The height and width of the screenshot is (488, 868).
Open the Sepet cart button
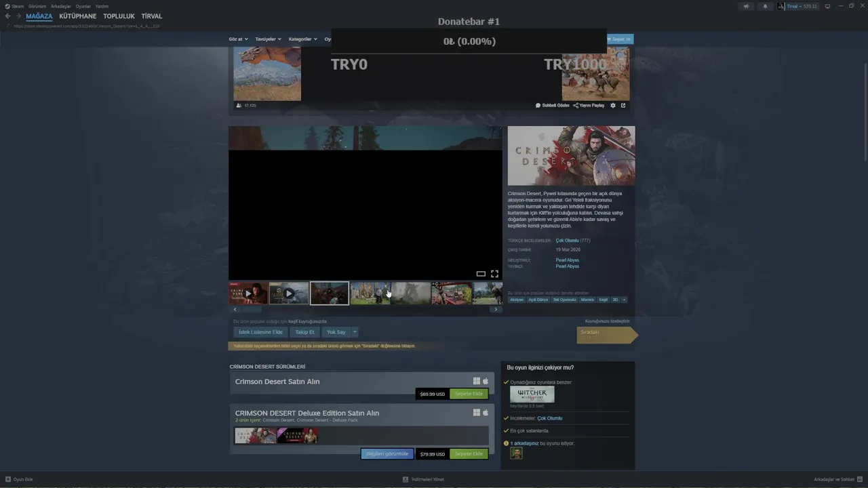620,39
